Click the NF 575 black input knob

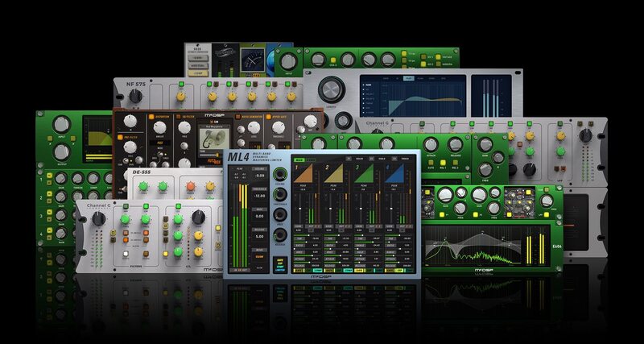click(135, 96)
